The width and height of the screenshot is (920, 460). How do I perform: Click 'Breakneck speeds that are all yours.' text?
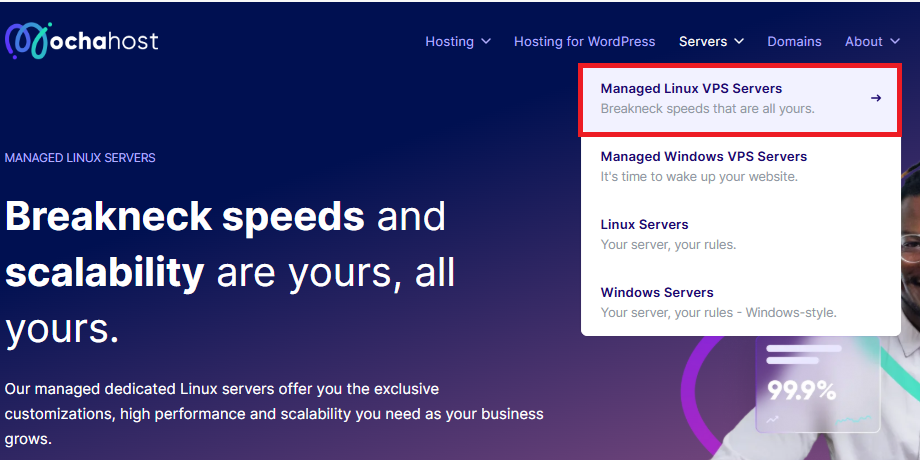click(707, 109)
